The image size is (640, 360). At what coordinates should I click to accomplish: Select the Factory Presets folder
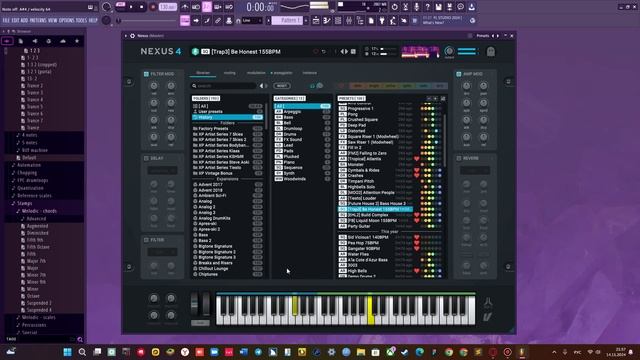coord(227,129)
